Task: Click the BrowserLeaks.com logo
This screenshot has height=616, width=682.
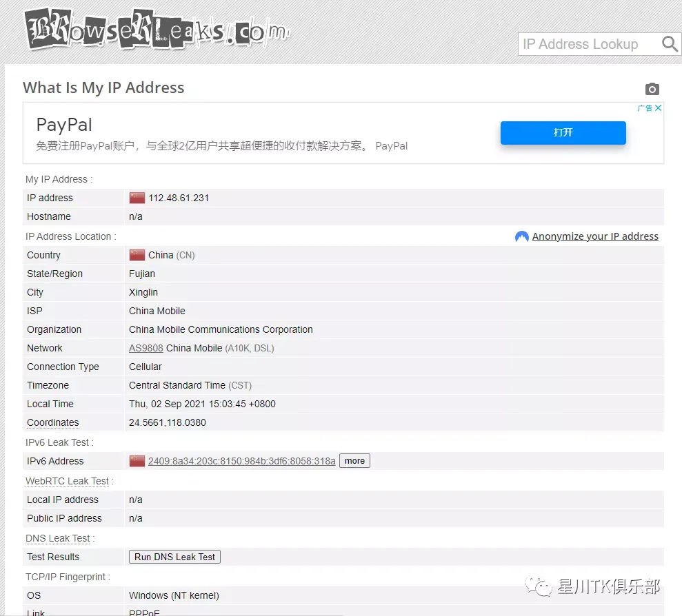Action: click(157, 29)
